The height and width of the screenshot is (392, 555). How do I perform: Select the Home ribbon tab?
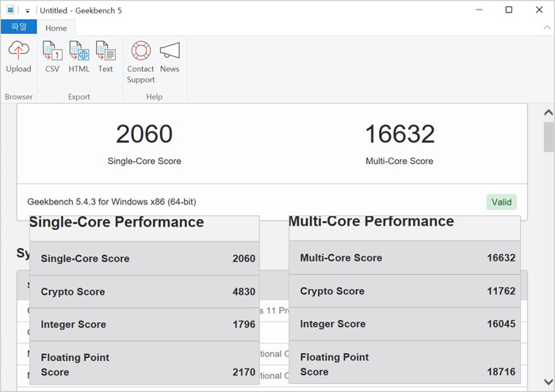pyautogui.click(x=56, y=28)
